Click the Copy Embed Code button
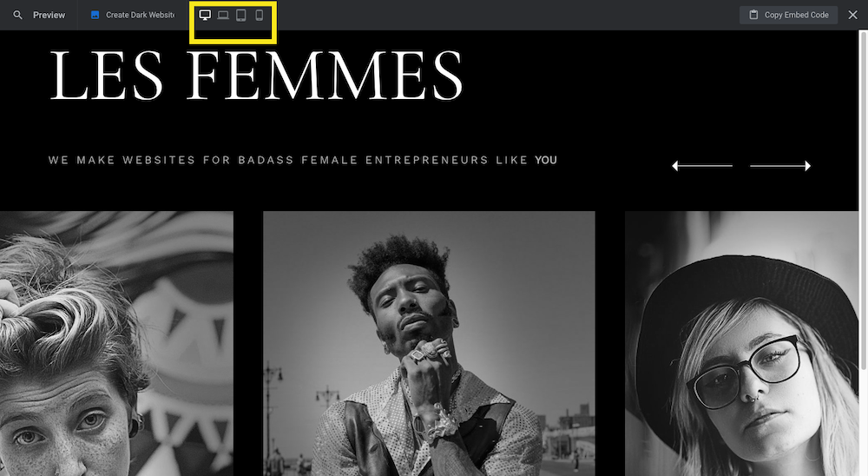868x476 pixels. coord(788,15)
